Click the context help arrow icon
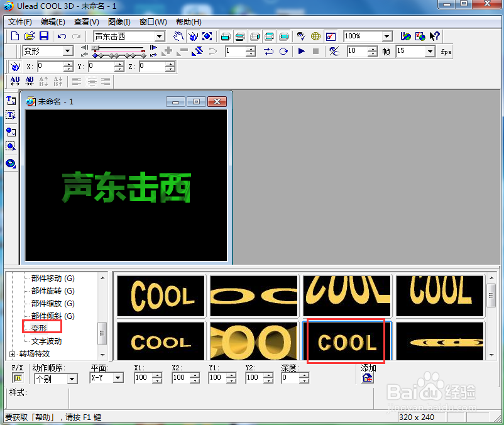Screen dimensions: 504x425 click(434, 36)
